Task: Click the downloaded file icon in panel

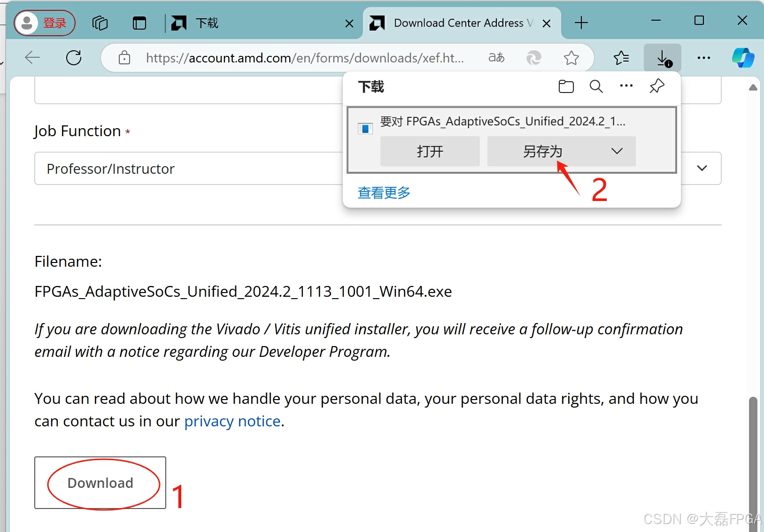Action: coord(365,128)
